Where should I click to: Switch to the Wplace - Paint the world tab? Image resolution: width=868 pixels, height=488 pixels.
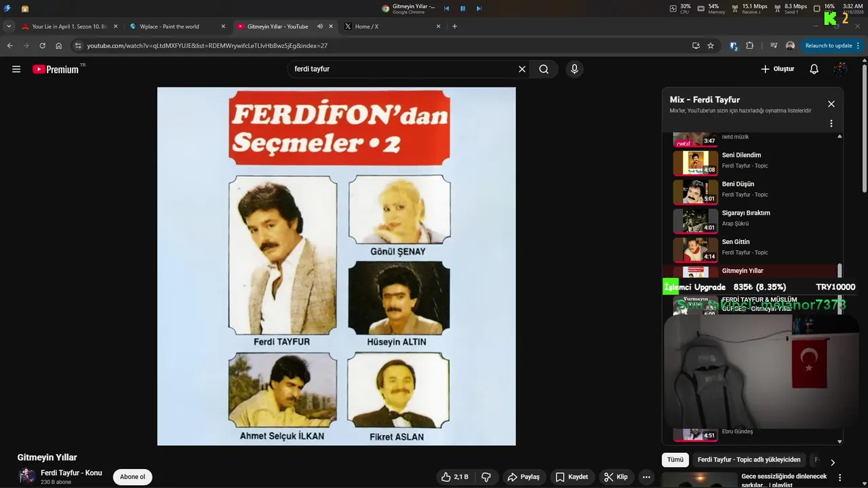[x=178, y=26]
